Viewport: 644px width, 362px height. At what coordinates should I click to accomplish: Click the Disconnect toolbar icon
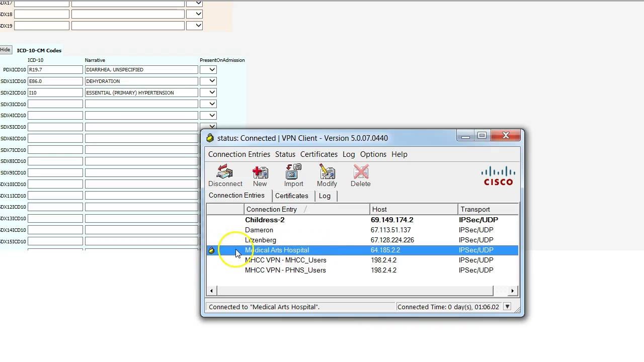coord(225,172)
